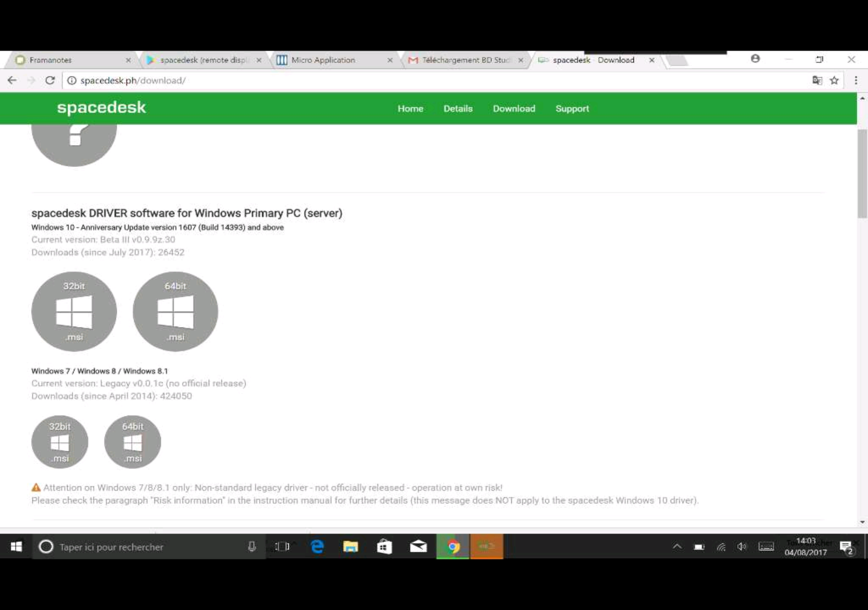Close the Téléchargement BD Studio tab

pyautogui.click(x=520, y=60)
